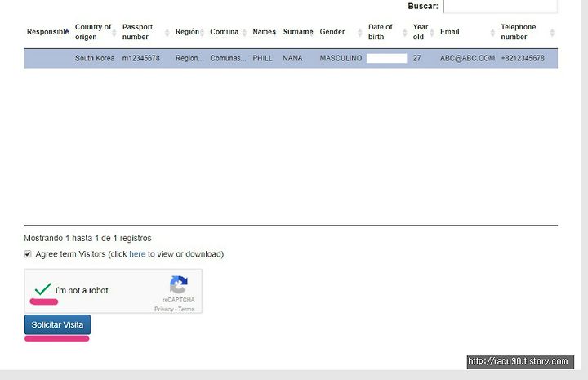The height and width of the screenshot is (380, 588).
Task: Sort table by Date of birth column
Action: click(388, 32)
